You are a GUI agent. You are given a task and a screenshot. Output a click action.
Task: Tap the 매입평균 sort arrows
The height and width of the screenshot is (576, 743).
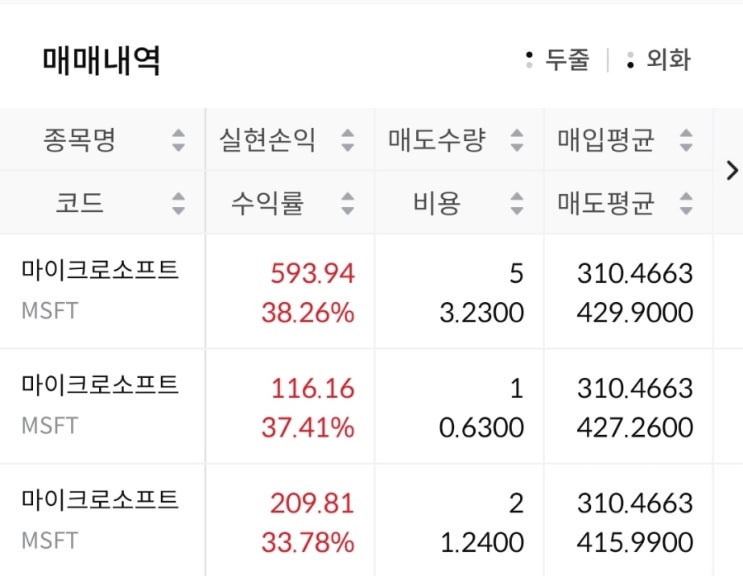coord(686,140)
